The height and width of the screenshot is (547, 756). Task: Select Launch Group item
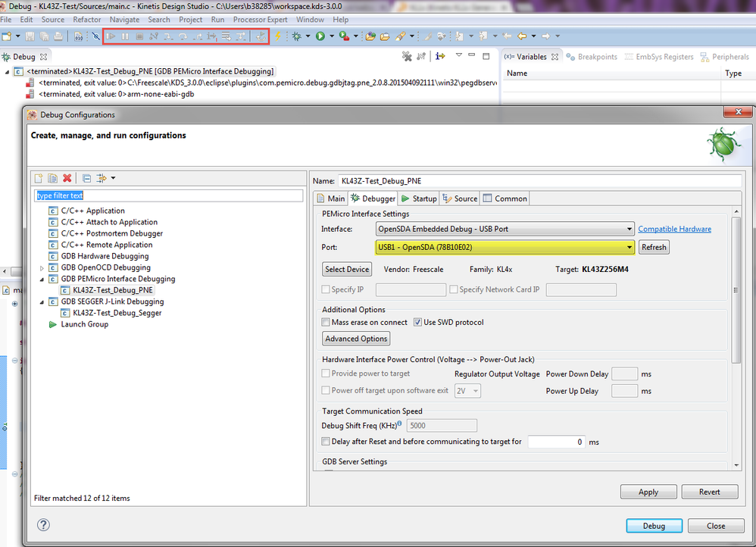point(79,324)
